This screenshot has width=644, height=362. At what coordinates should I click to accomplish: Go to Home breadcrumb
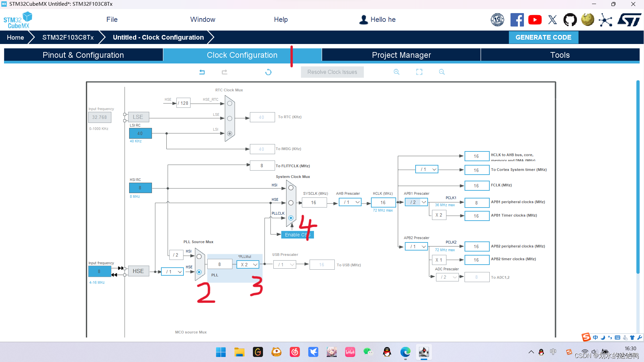pyautogui.click(x=15, y=37)
